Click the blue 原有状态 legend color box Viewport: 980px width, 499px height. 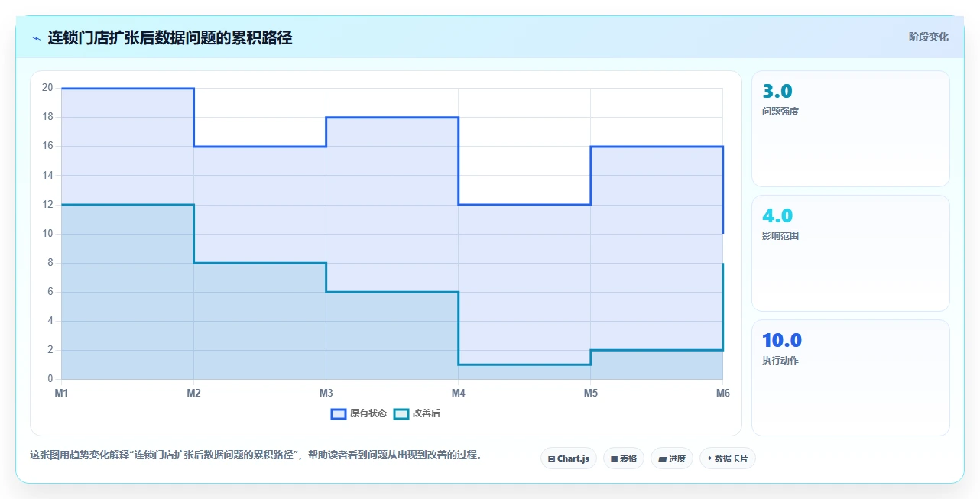point(339,413)
